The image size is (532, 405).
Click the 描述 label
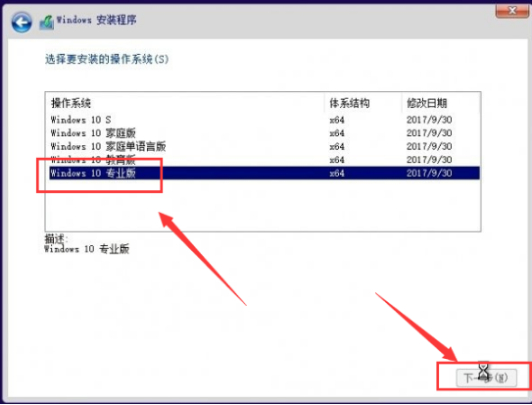[x=56, y=238]
